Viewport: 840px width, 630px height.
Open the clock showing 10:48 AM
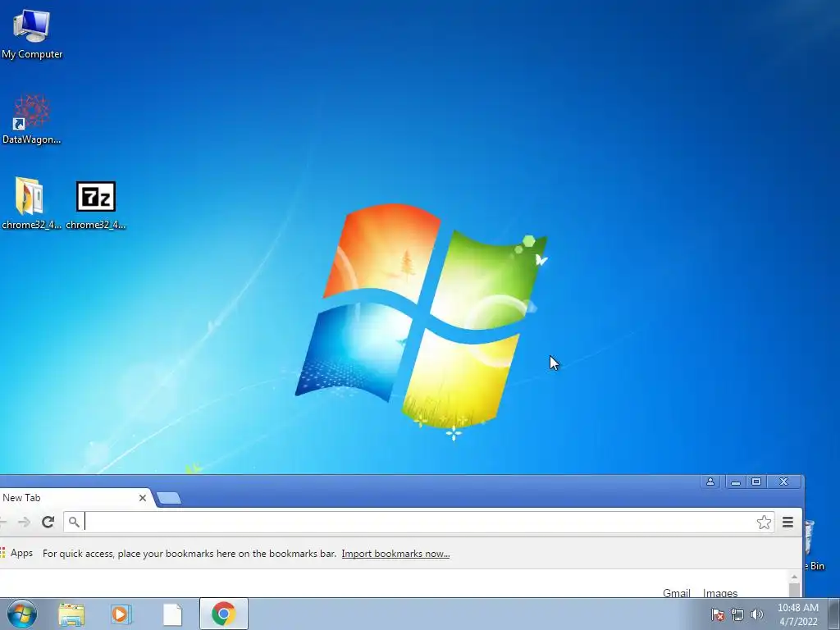point(797,614)
